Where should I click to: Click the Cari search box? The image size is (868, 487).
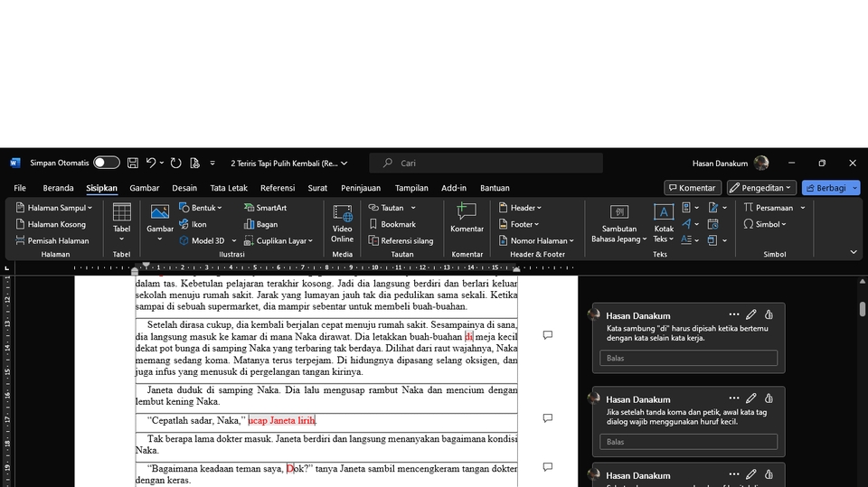tap(486, 163)
